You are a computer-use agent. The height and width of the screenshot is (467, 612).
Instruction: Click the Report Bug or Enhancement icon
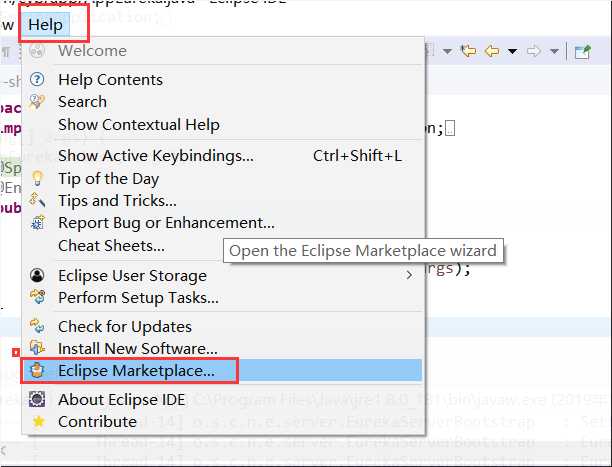coord(38,223)
